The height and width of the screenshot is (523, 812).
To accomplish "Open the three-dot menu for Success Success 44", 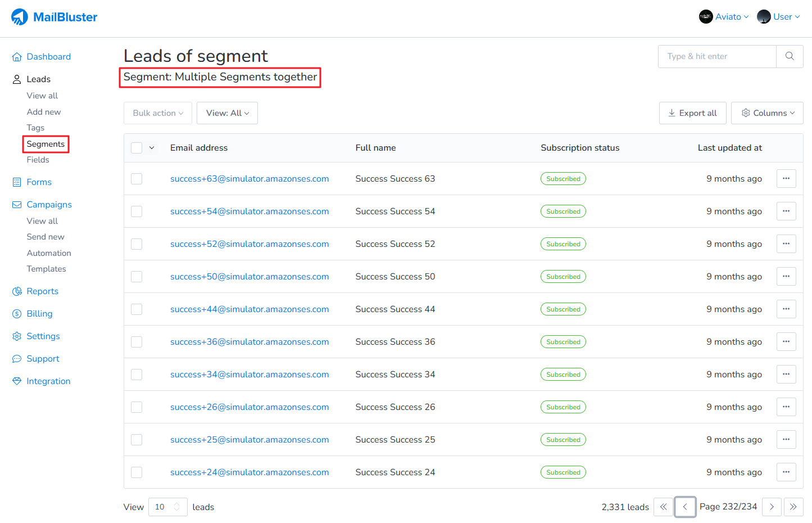I will [x=786, y=309].
